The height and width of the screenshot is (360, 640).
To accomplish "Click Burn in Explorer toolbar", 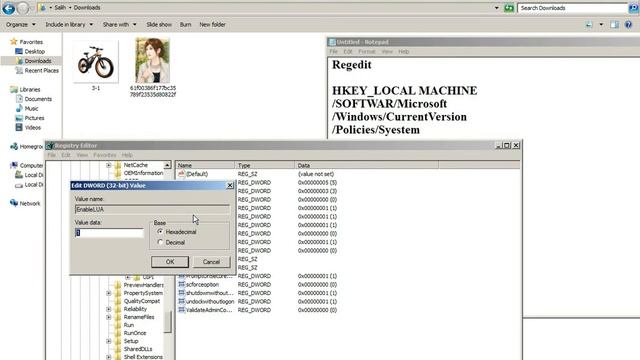I will [x=185, y=24].
